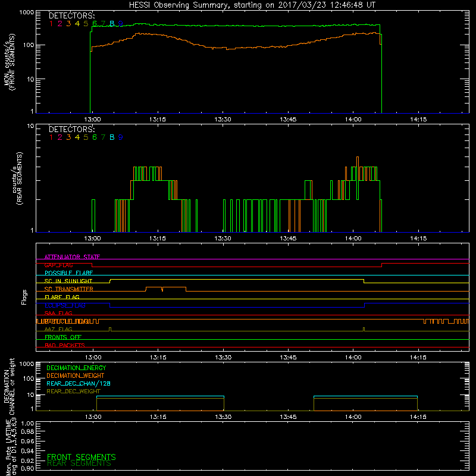Click 100 on the front segments y-axis
The width and height of the screenshot is (476, 476).
click(x=29, y=45)
